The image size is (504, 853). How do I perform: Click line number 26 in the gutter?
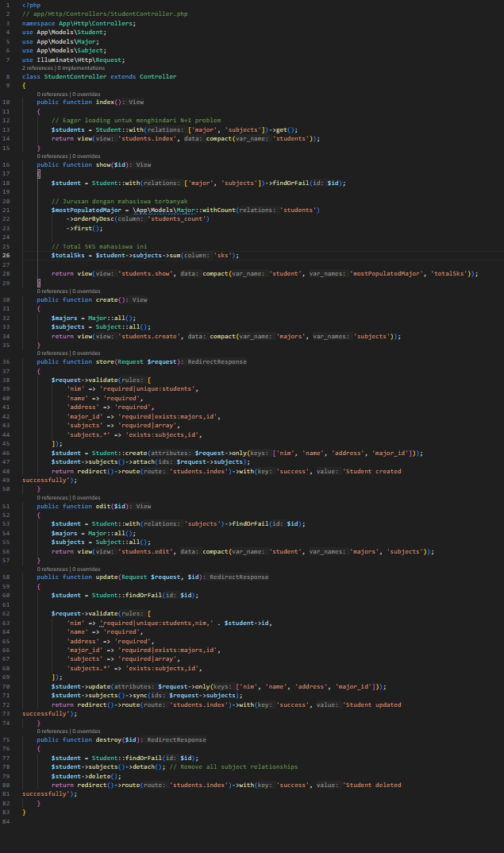pyautogui.click(x=6, y=255)
